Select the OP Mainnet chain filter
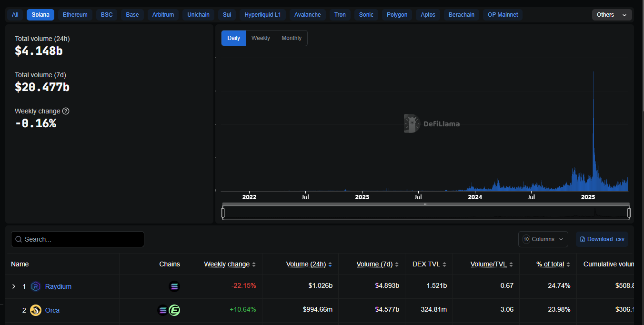The height and width of the screenshot is (325, 644). (503, 15)
